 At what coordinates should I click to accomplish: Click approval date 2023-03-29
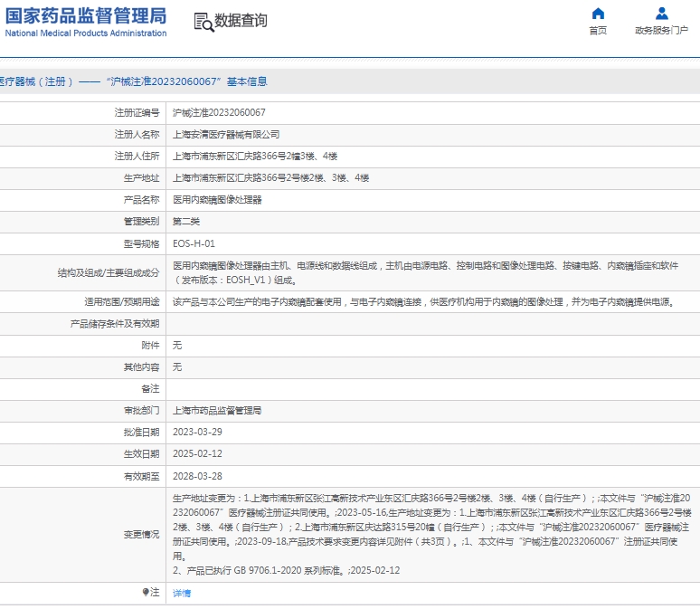pos(197,432)
